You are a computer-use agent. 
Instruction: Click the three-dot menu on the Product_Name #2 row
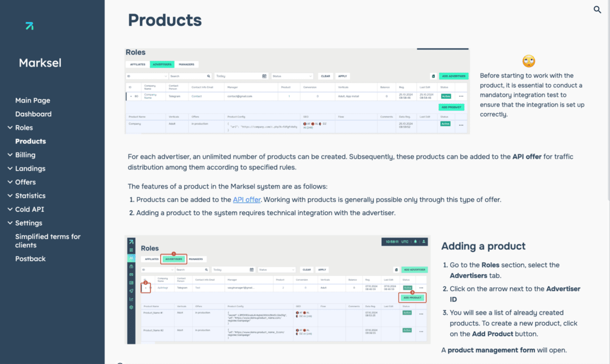(421, 331)
